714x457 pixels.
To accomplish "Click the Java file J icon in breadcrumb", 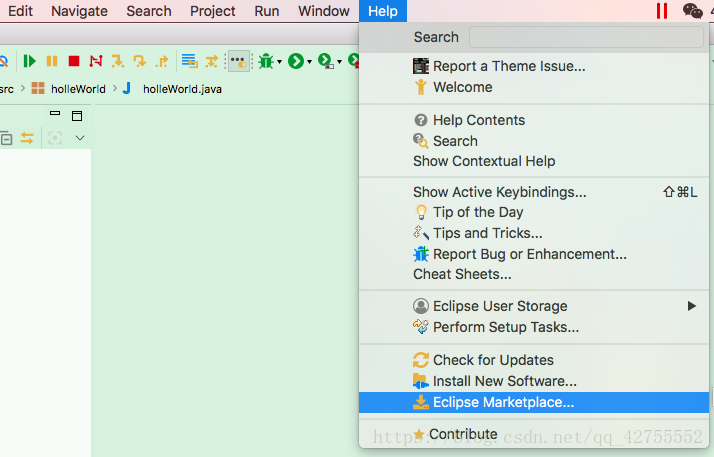I will [127, 88].
